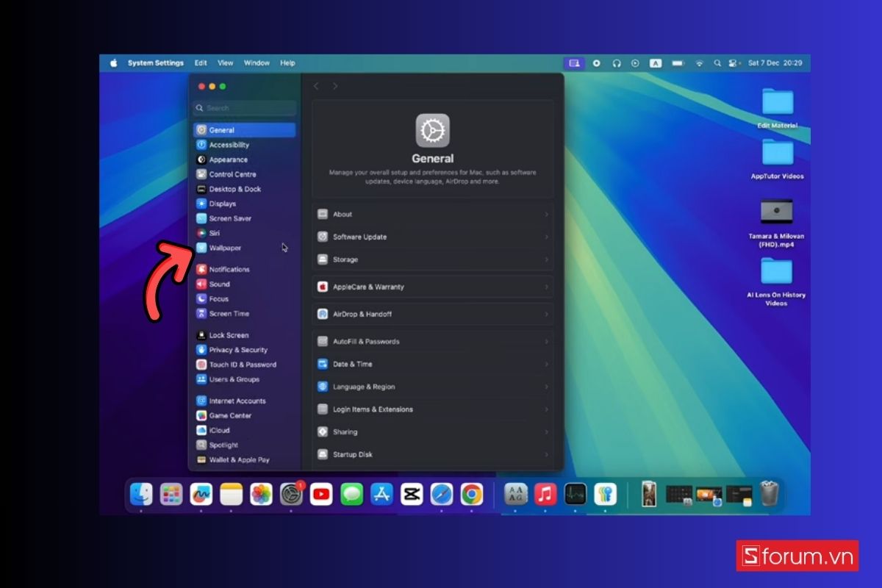Open iCloud settings in the sidebar
The image size is (882, 588).
(244, 430)
